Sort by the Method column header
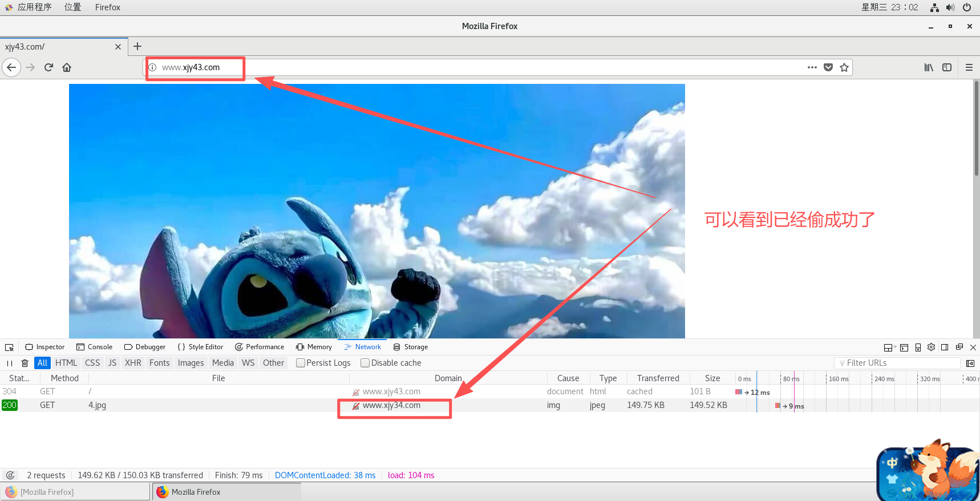 point(64,378)
